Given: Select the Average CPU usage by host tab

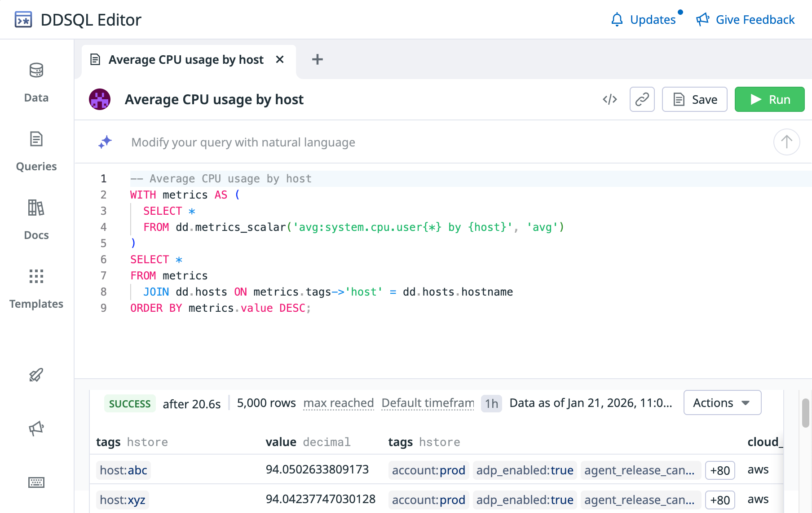Looking at the screenshot, I should click(185, 60).
